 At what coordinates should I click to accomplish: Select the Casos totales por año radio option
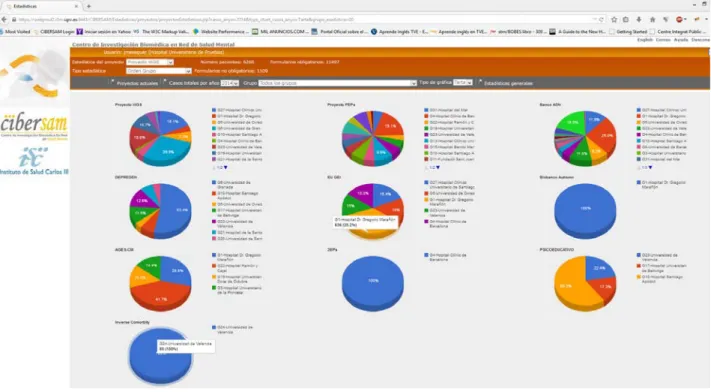[x=165, y=82]
